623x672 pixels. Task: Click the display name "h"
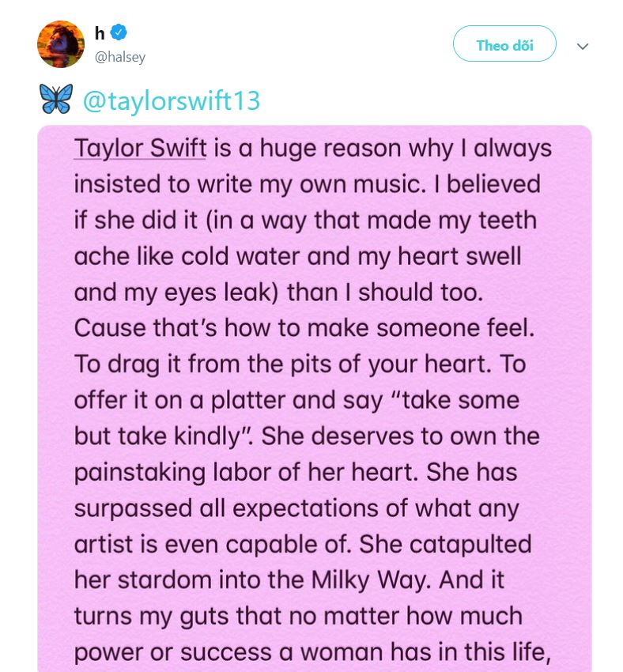tap(100, 32)
